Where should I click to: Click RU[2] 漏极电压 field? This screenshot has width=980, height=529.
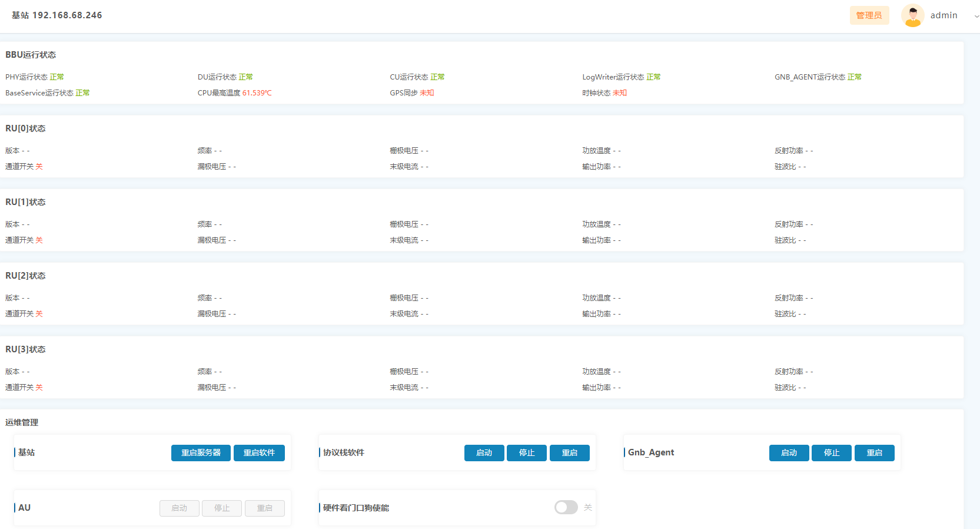click(217, 314)
